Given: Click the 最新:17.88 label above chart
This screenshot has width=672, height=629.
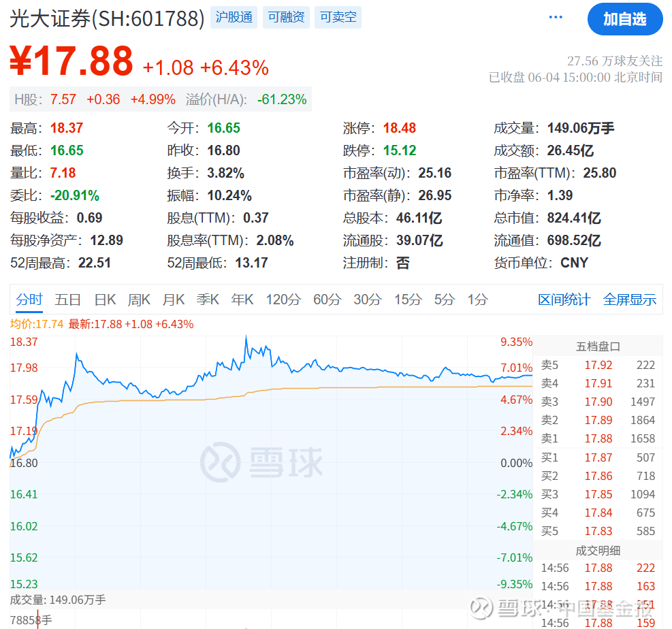Looking at the screenshot, I should [131, 324].
